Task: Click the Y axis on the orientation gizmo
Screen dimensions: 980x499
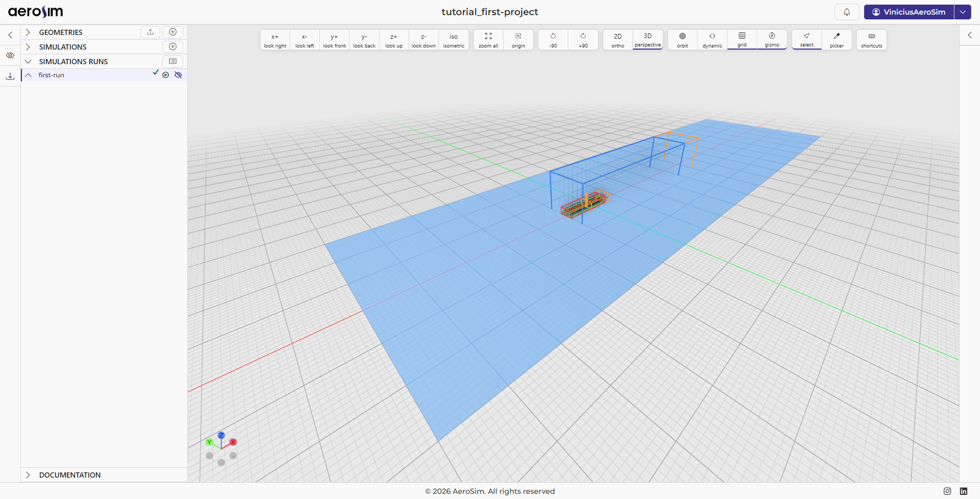Action: coord(209,442)
